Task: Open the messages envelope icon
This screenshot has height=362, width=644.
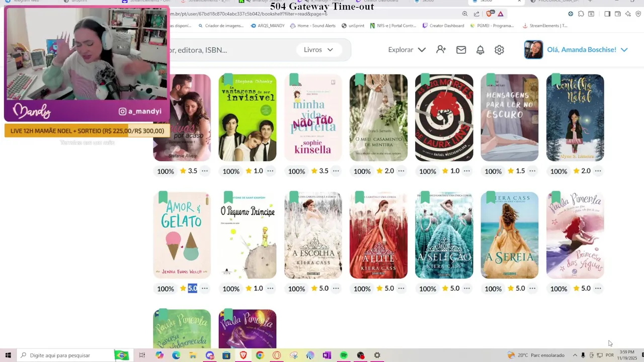Action: (x=461, y=50)
